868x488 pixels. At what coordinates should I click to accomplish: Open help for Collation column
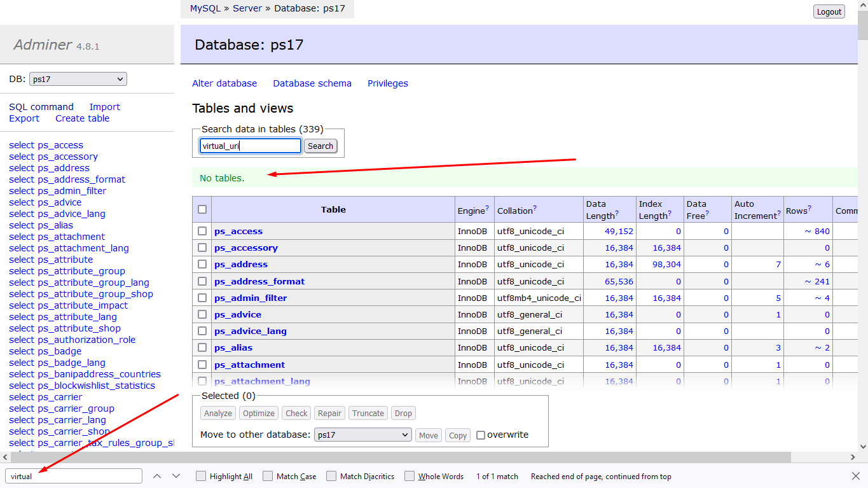coord(535,207)
